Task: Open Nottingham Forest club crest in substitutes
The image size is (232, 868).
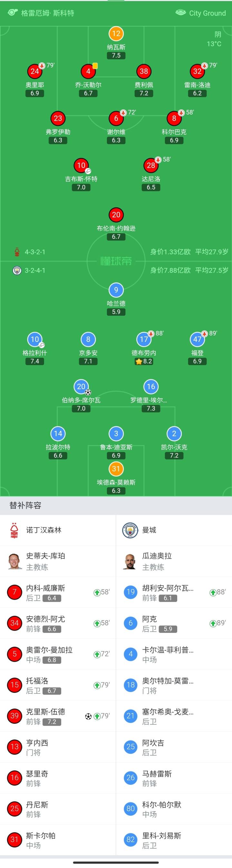Action: [x=14, y=530]
